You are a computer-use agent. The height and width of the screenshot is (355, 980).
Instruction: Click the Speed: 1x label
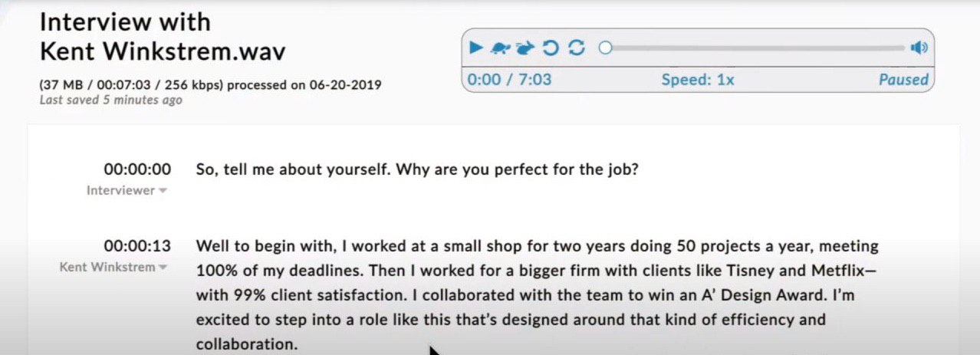(698, 80)
